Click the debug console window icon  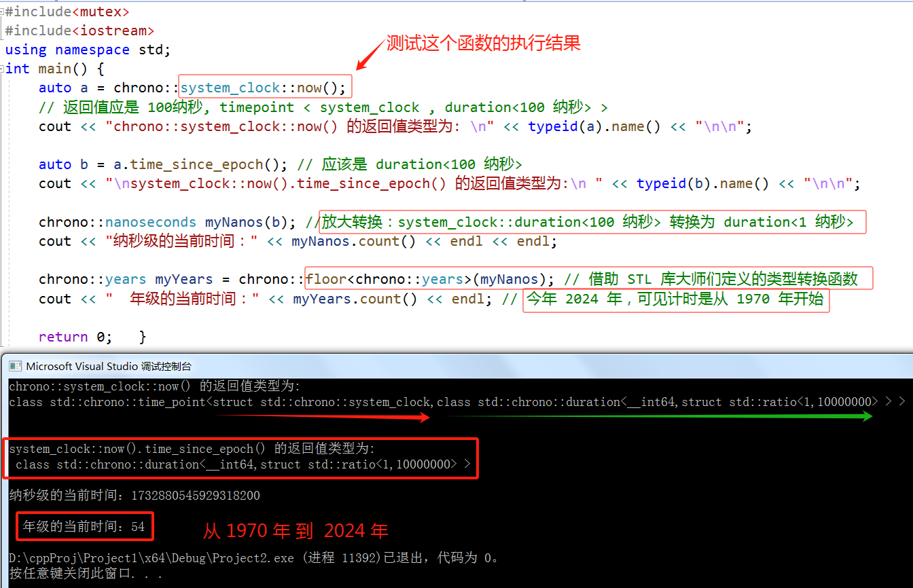pos(15,367)
